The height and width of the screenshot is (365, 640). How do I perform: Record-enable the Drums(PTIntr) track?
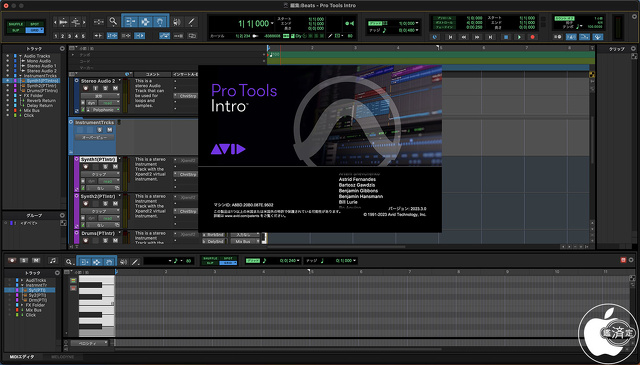tap(86, 240)
